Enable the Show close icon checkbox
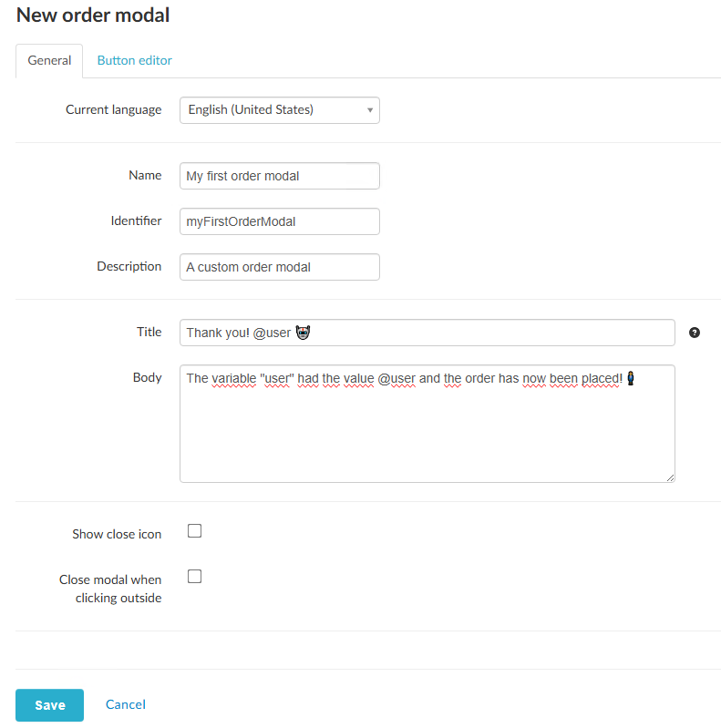Screen dimensions: 721x728 194,530
